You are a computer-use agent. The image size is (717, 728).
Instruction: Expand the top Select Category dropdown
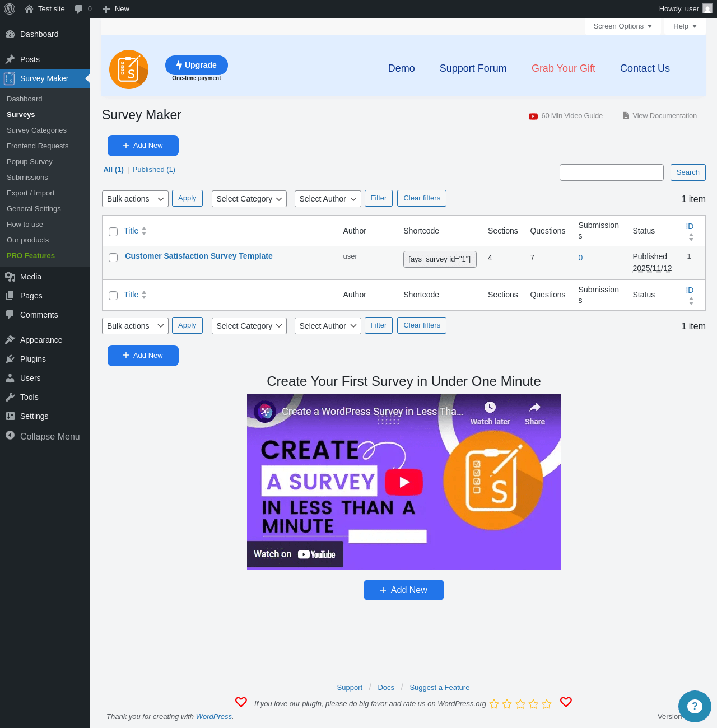point(249,199)
